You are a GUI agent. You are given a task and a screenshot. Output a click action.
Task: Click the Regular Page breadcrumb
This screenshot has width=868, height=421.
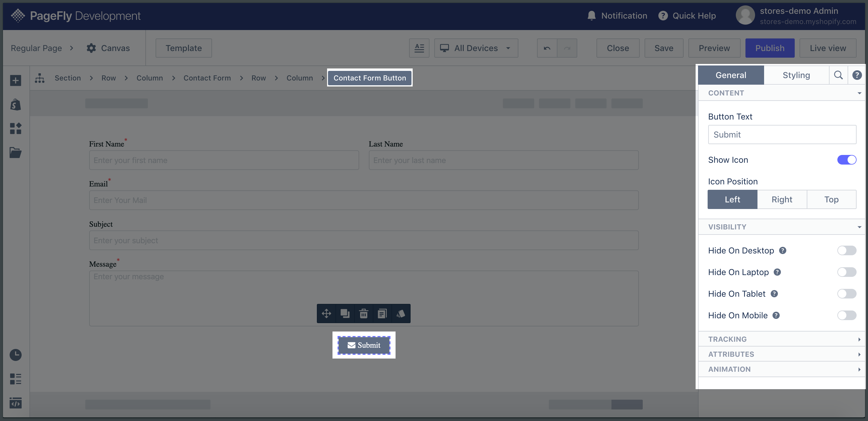(36, 48)
